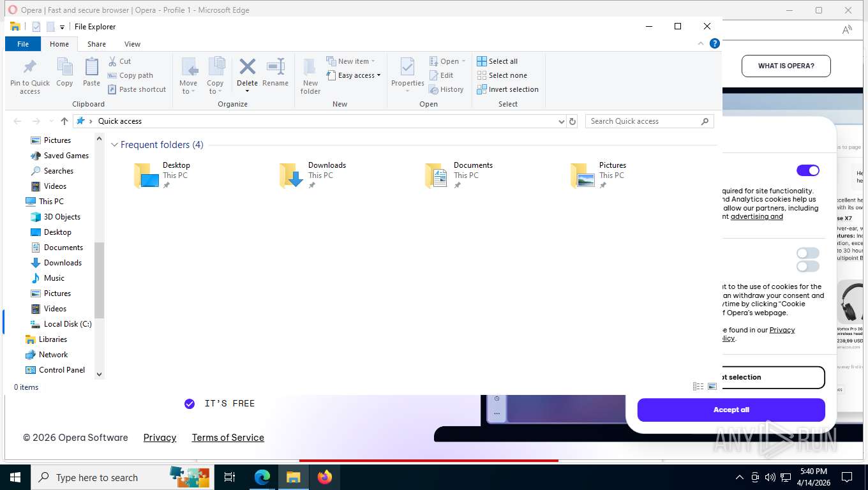Open File Explorer Help icon
The height and width of the screenshot is (490, 868).
tap(715, 43)
